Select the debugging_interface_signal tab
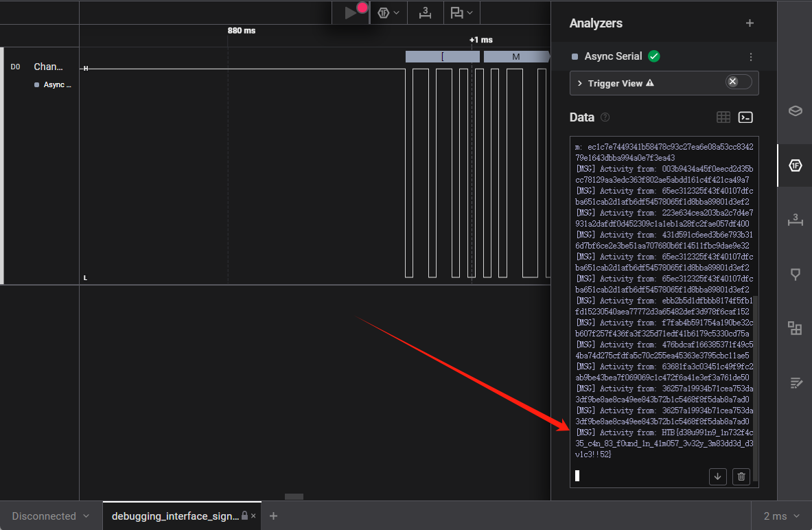Viewport: 812px width, 530px height. 175,516
